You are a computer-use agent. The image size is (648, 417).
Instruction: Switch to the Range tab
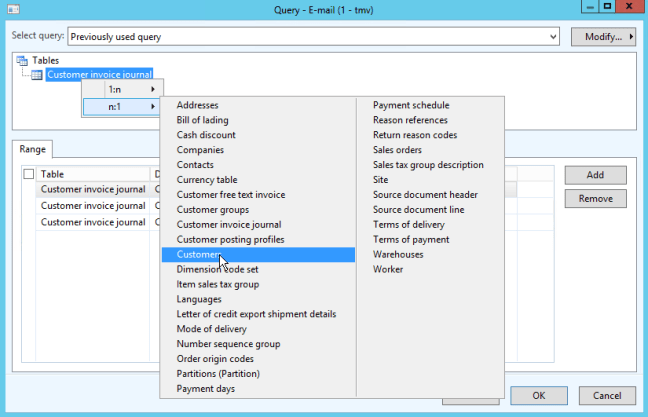click(32, 149)
